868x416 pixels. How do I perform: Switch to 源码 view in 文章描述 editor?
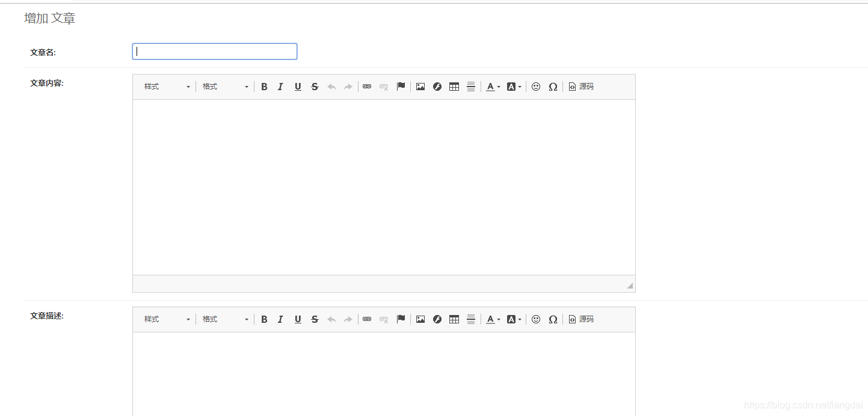[x=581, y=319]
